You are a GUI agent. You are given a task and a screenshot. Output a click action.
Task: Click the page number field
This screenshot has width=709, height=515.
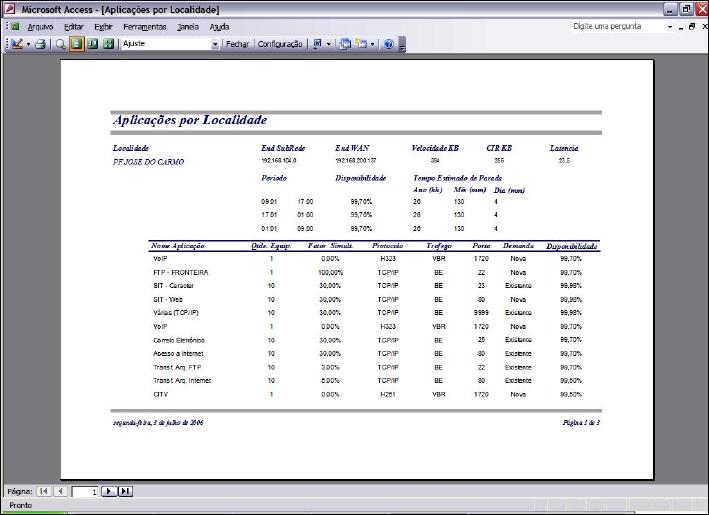click(85, 491)
